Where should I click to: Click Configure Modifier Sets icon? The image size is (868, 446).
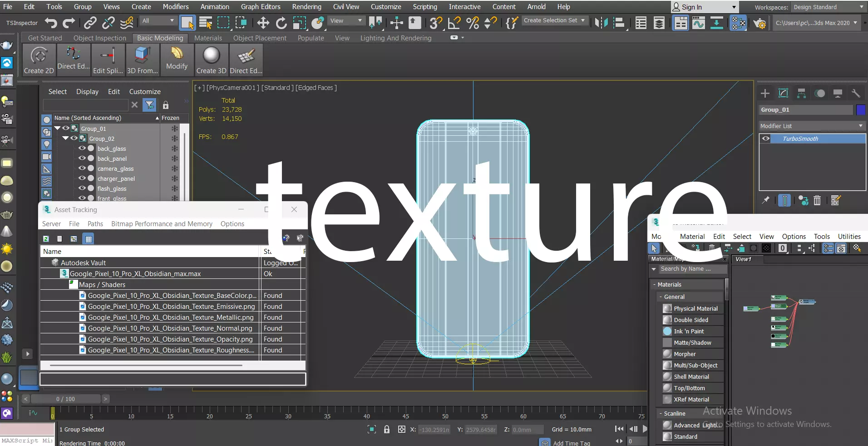click(x=836, y=200)
